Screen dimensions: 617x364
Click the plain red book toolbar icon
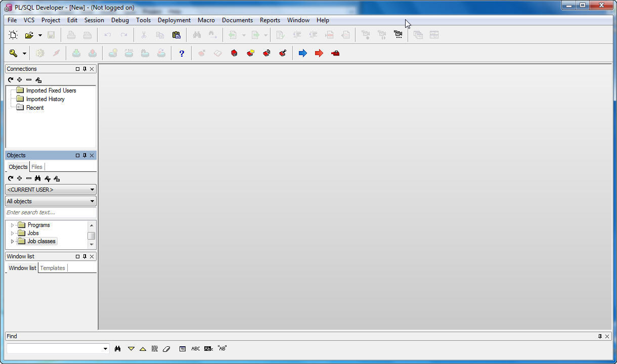tap(234, 53)
